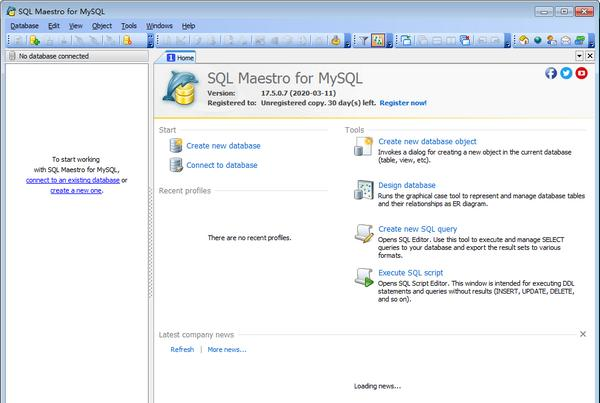Open the View menu

pos(75,26)
